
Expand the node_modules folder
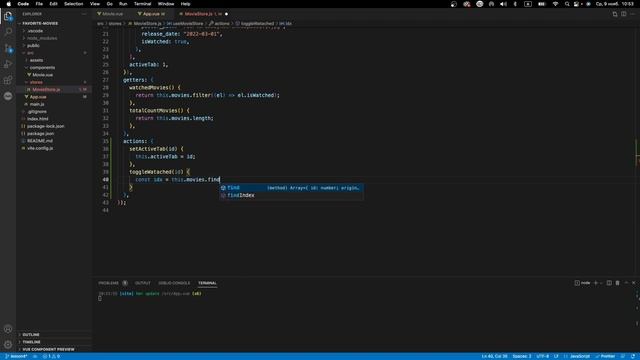pos(42,38)
